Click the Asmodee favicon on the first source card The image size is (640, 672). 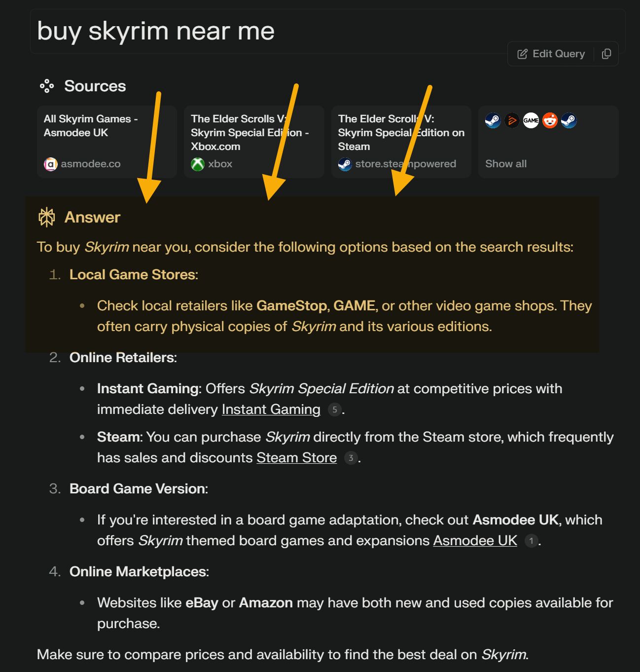pyautogui.click(x=50, y=163)
